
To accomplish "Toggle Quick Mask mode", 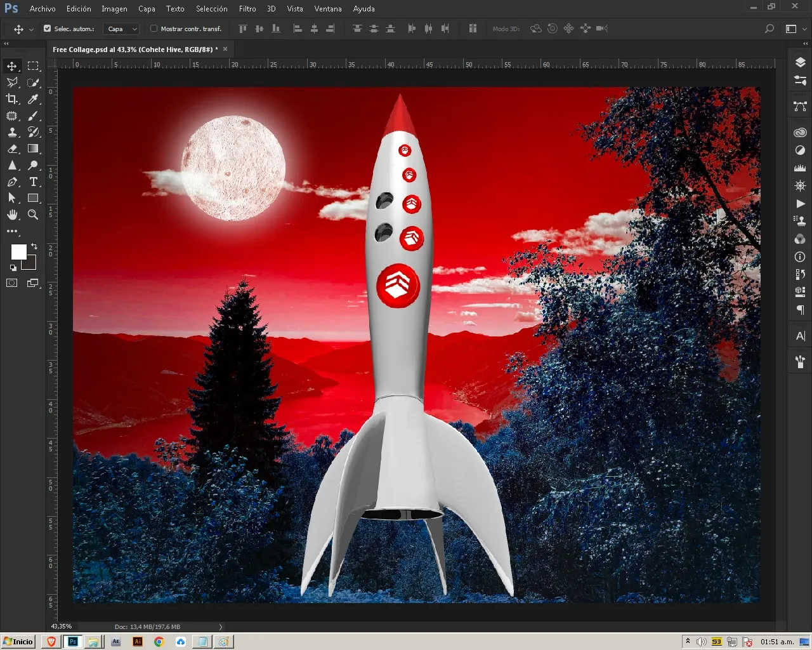I will (12, 283).
